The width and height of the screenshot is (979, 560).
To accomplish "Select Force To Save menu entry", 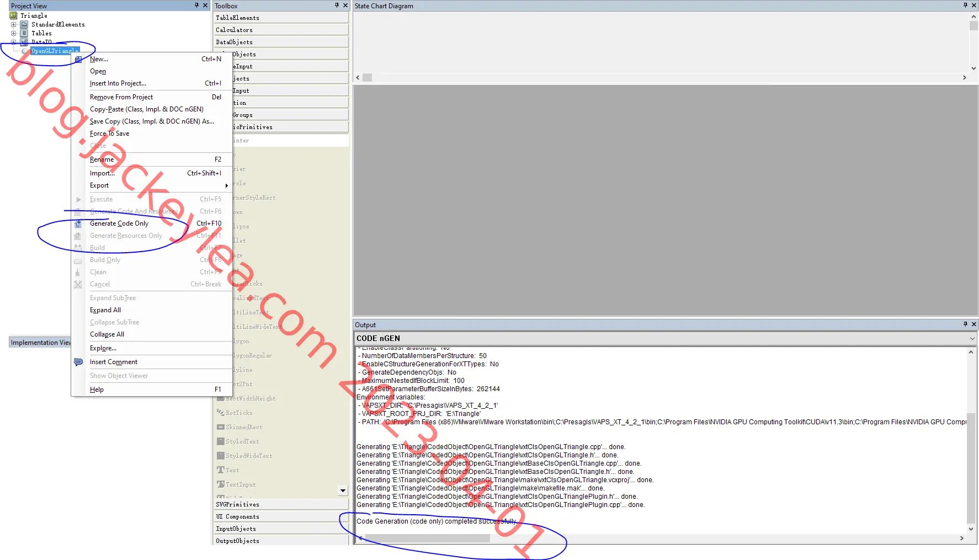I will point(152,134).
